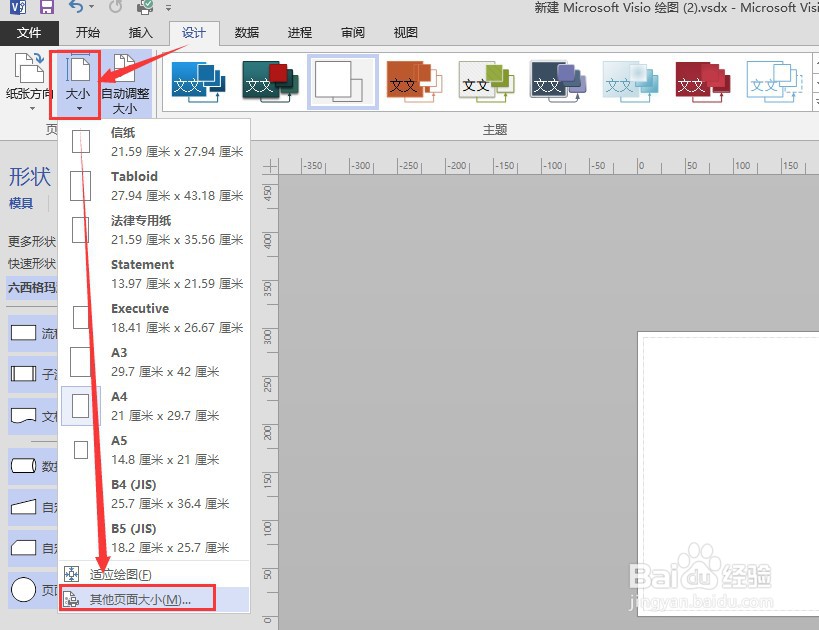Open the 审阅 ribbon tab
The width and height of the screenshot is (819, 630).
(352, 32)
